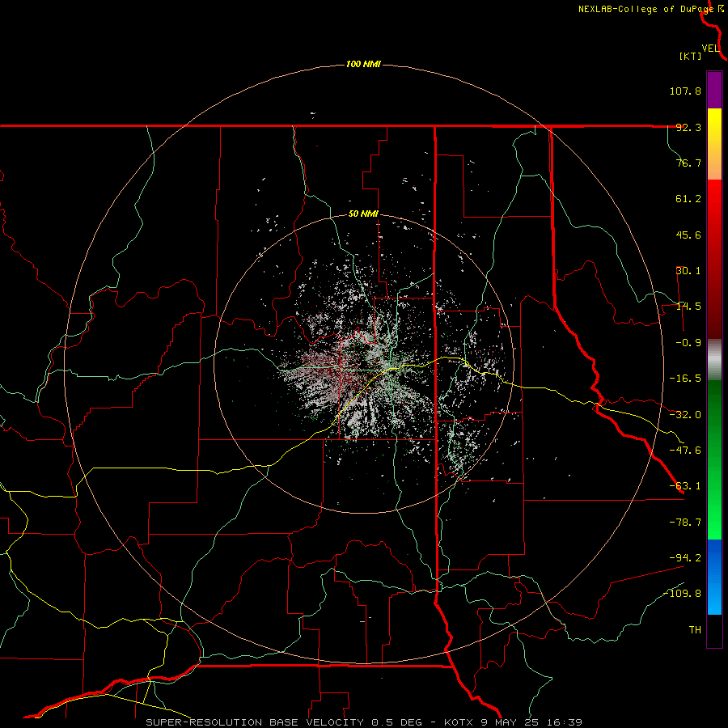Click the -16.5 velocity scale value
Screen dimensions: 728x728
685,379
